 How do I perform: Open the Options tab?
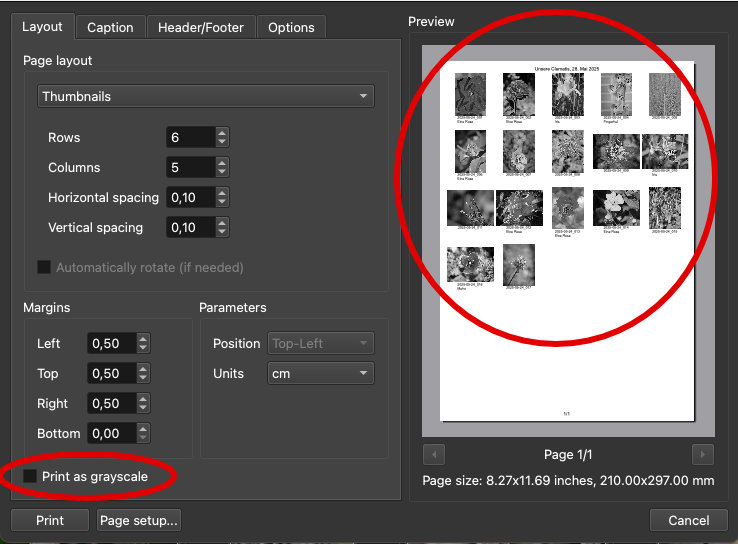point(291,27)
